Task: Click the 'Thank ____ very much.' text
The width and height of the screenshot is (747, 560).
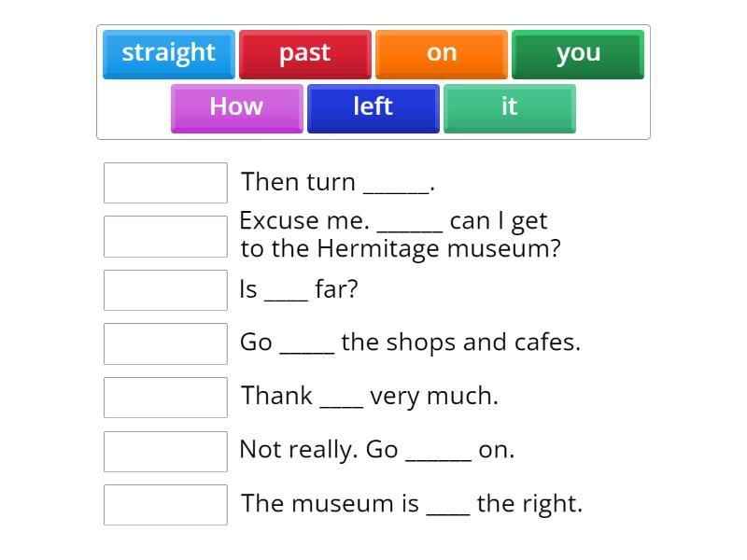Action: coord(369,396)
